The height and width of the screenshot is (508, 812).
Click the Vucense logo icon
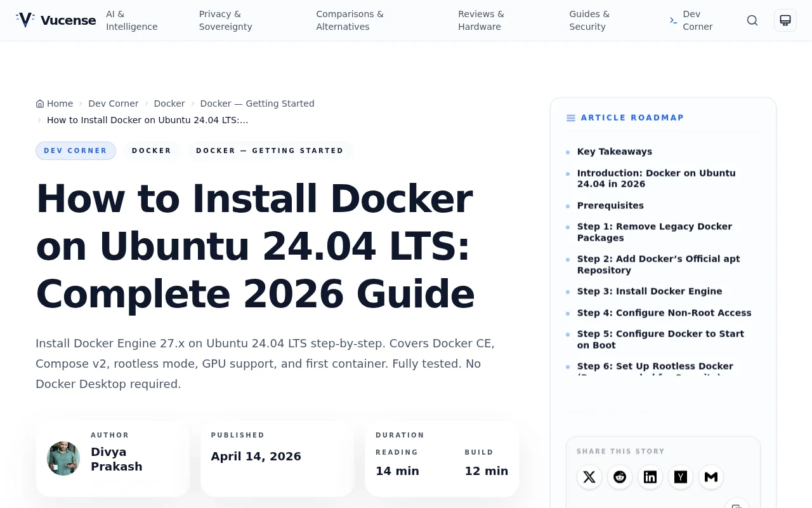pyautogui.click(x=25, y=20)
